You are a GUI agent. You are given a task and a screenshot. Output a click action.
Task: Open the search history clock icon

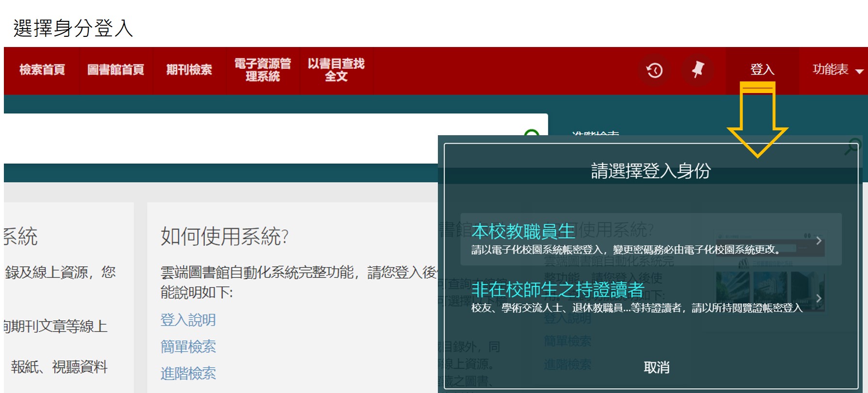pyautogui.click(x=654, y=70)
